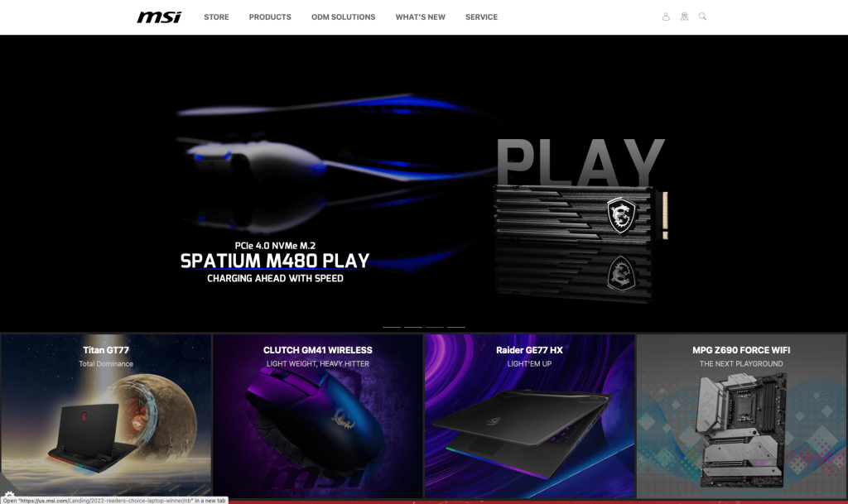The image size is (848, 504).
Task: Open the SERVICE menu
Action: pos(481,17)
